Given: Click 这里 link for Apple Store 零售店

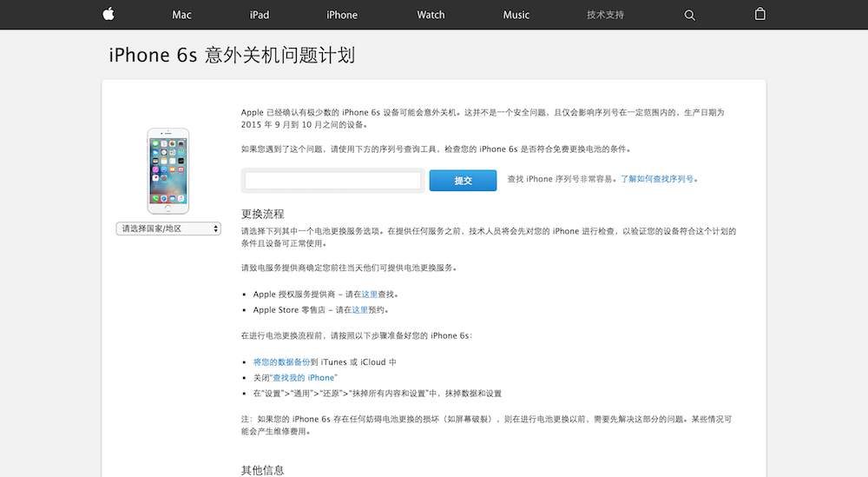Looking at the screenshot, I should (360, 309).
